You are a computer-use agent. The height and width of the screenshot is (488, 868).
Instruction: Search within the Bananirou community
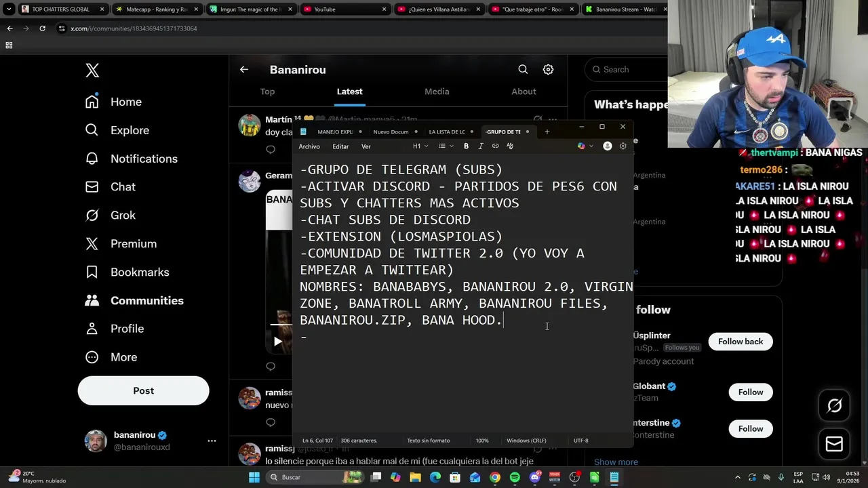[x=523, y=69]
